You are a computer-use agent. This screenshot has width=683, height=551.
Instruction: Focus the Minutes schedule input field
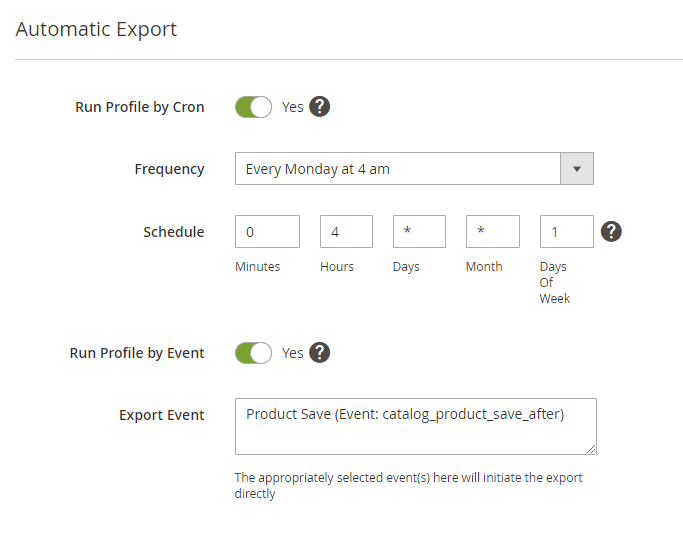click(267, 232)
